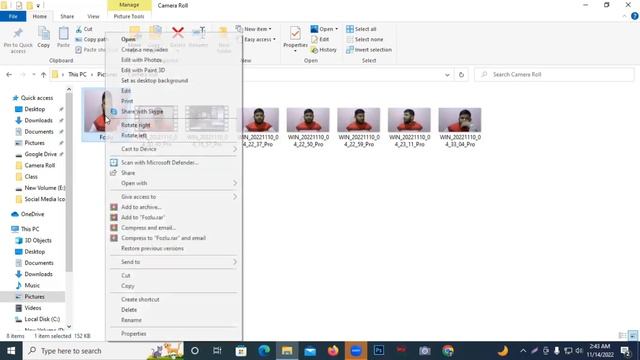The height and width of the screenshot is (360, 640).
Task: Click Invert selection in ribbon
Action: (369, 49)
